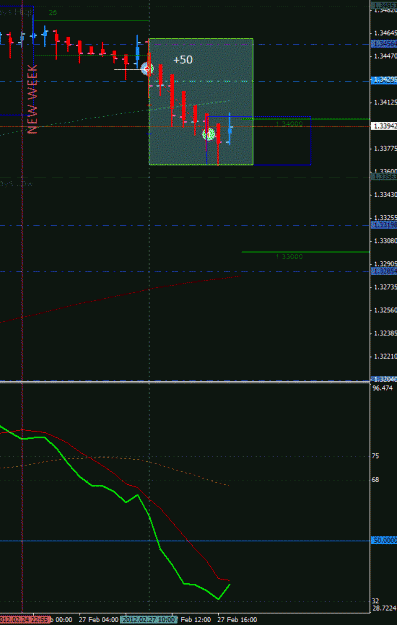Click the red 2012.02.24 22:55 time tag
This screenshot has width=397, height=625.
(x=25, y=620)
